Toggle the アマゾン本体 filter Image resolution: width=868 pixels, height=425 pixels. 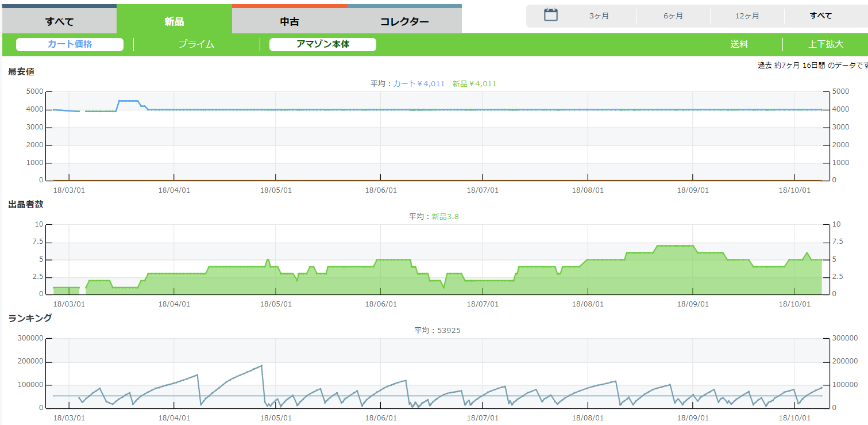[322, 44]
